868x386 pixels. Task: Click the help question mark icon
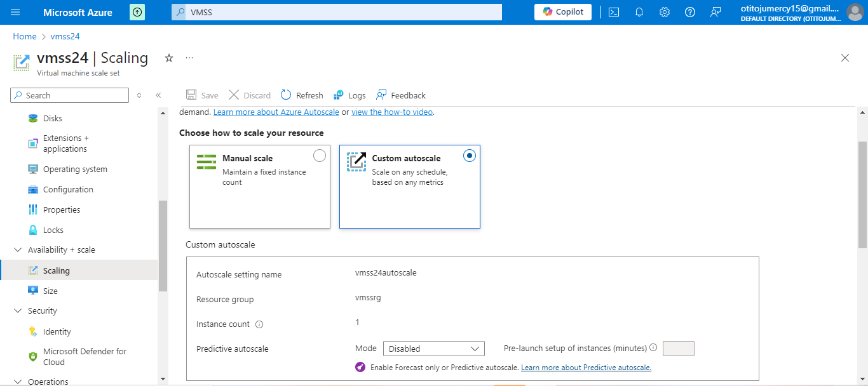pos(690,12)
